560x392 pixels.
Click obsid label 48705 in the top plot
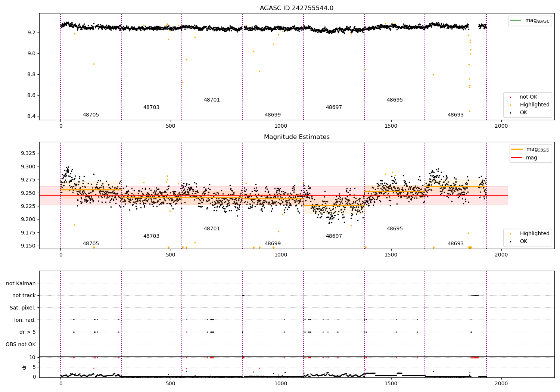click(x=91, y=115)
